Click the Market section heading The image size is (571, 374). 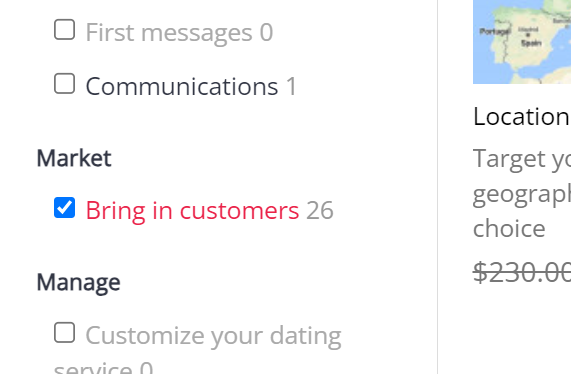(74, 158)
